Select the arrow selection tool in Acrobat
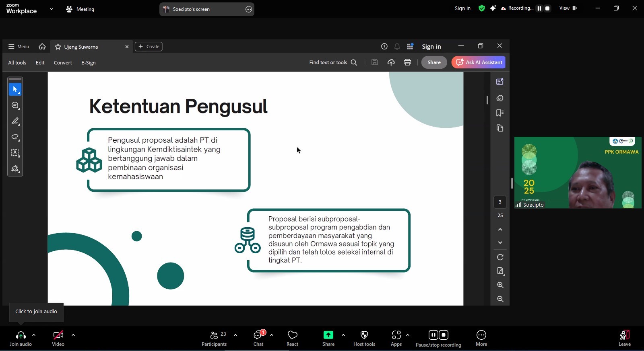Screen dimensions: 644x351 (x=15, y=89)
